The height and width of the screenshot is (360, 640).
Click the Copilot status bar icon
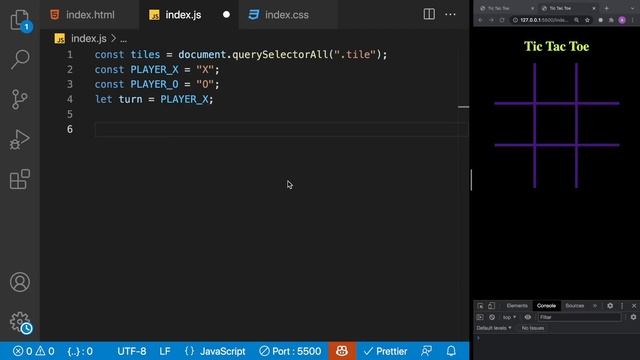(342, 351)
